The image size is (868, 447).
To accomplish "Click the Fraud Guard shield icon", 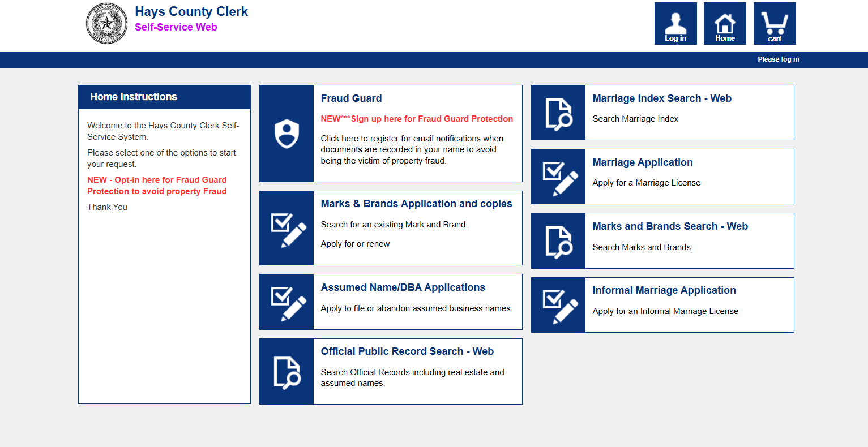I will (287, 134).
